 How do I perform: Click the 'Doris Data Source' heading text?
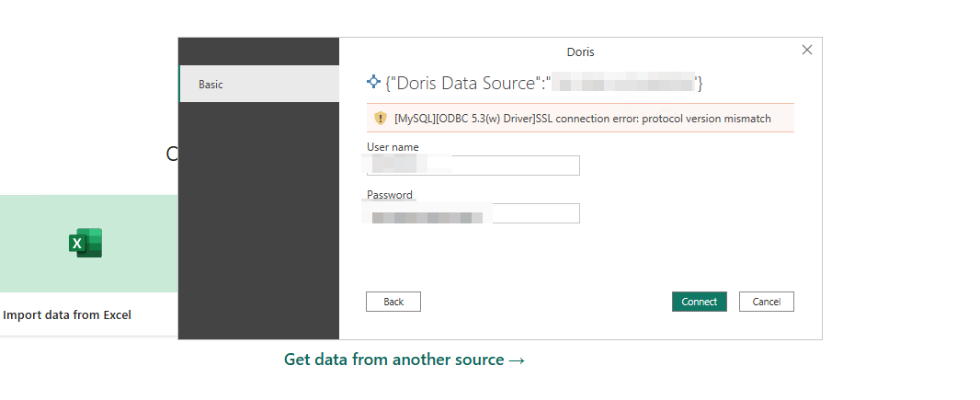464,84
